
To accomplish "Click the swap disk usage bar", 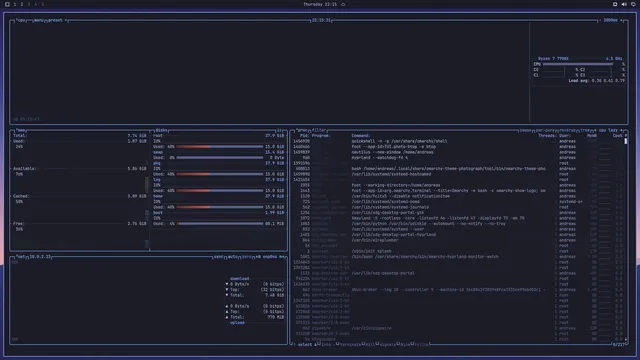I will click(x=220, y=158).
